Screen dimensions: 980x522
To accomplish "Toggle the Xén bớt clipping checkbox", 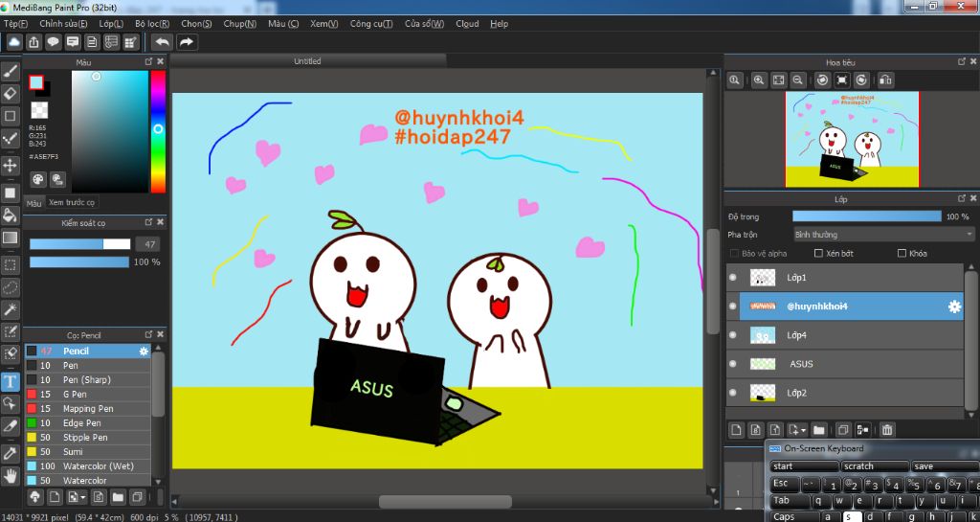I will tap(818, 253).
